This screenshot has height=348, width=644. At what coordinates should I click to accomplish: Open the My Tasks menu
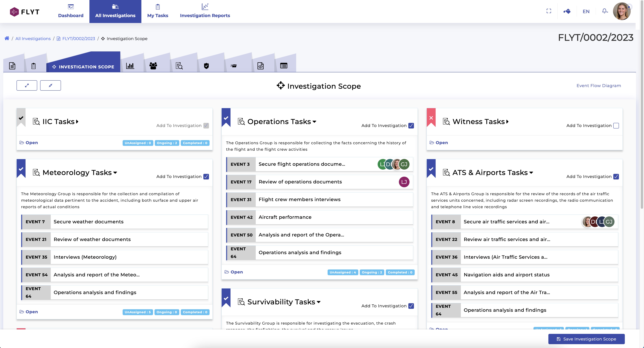coord(157,11)
